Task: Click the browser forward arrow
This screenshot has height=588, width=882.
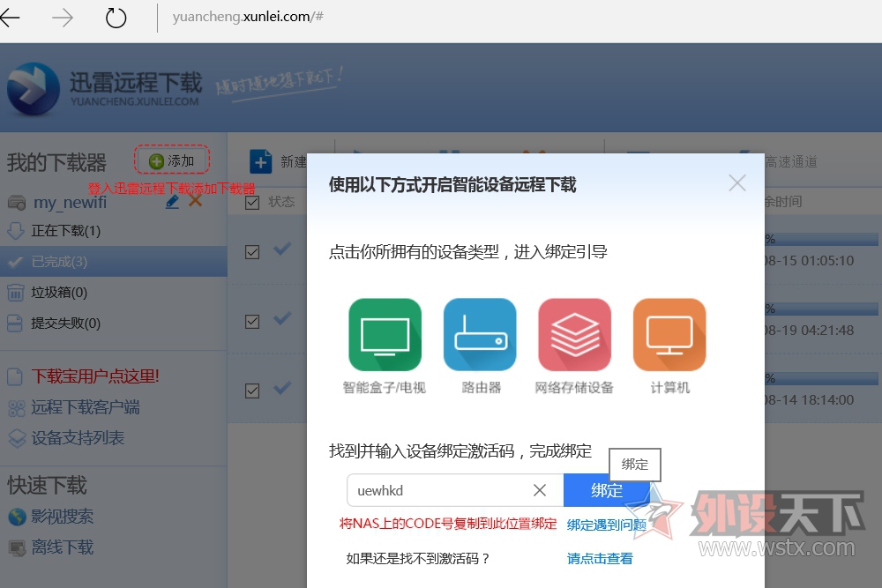Action: pyautogui.click(x=63, y=18)
